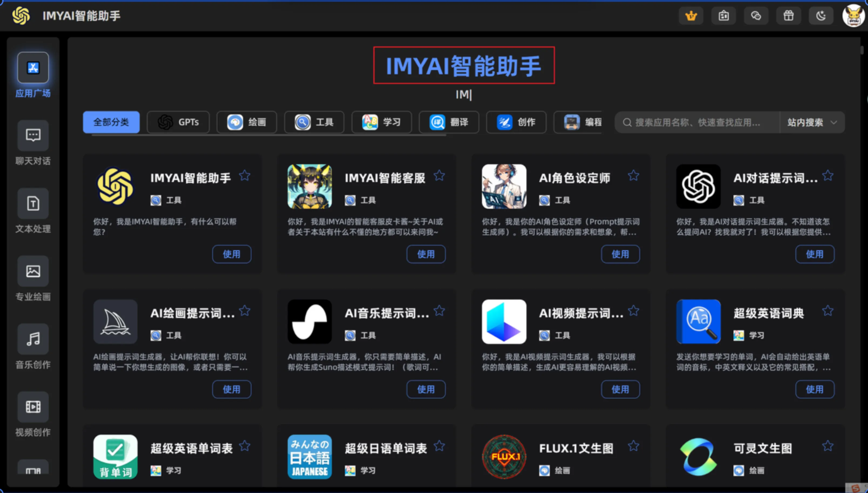Click 使用 on AI音乐提示词 card
868x493 pixels.
426,389
